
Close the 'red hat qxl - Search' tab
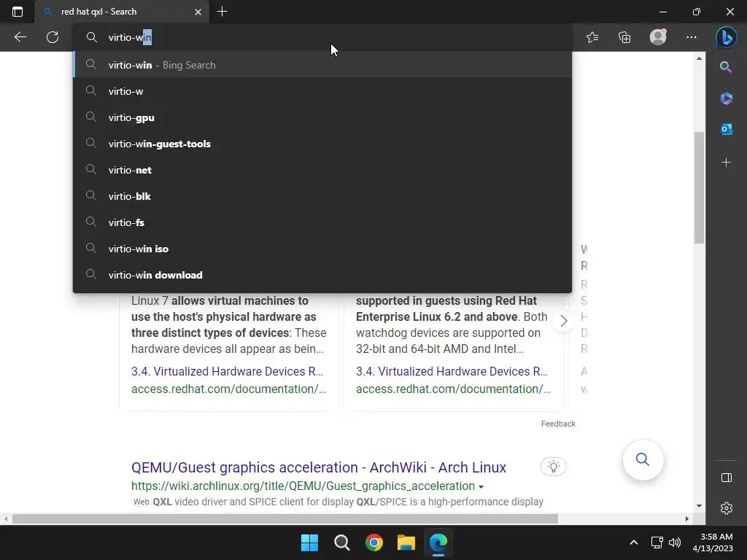coord(198,12)
